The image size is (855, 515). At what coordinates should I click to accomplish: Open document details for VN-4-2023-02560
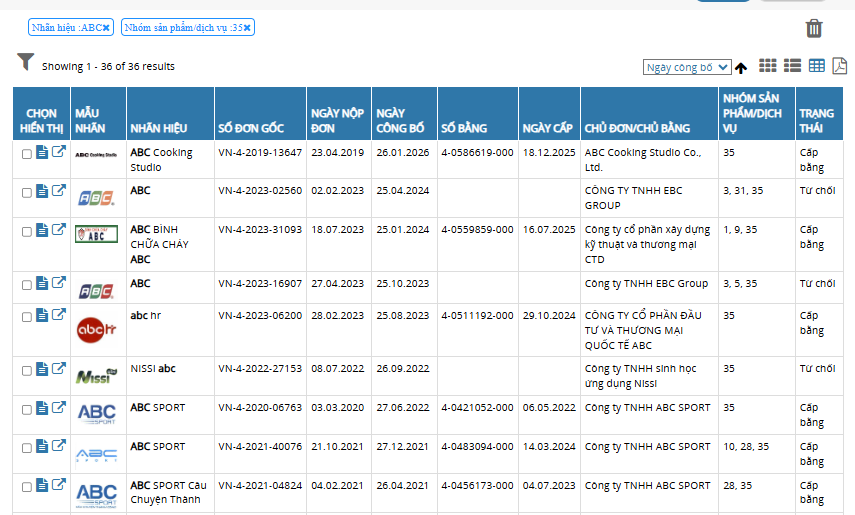[x=42, y=191]
